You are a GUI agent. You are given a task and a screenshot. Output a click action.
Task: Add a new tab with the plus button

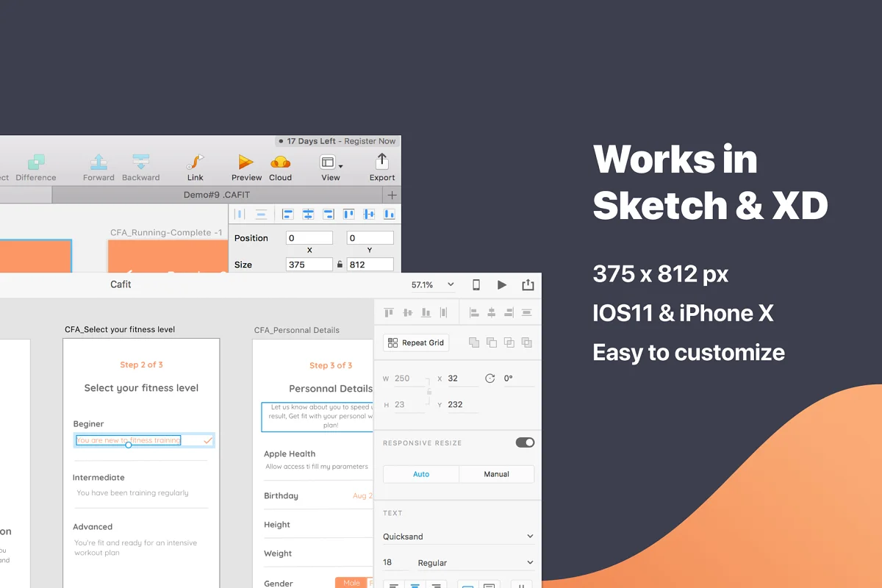(x=392, y=195)
